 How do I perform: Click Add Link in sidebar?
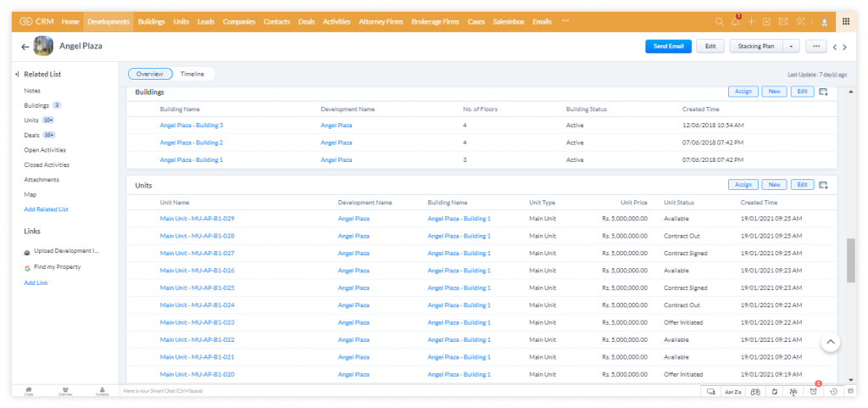36,283
